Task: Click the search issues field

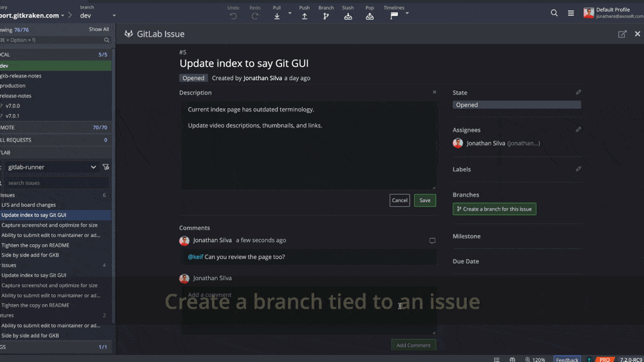Action: point(57,183)
